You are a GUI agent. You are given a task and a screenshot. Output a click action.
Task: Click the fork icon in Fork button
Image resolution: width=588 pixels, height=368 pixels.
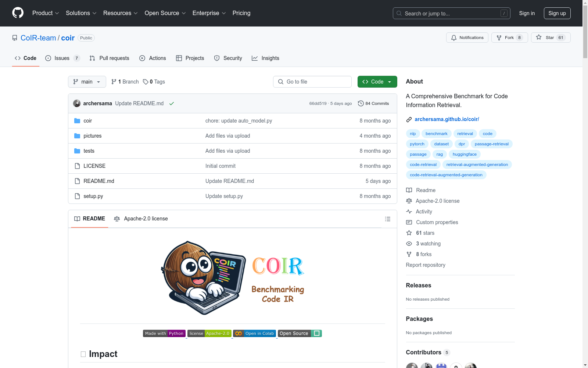[x=499, y=38]
